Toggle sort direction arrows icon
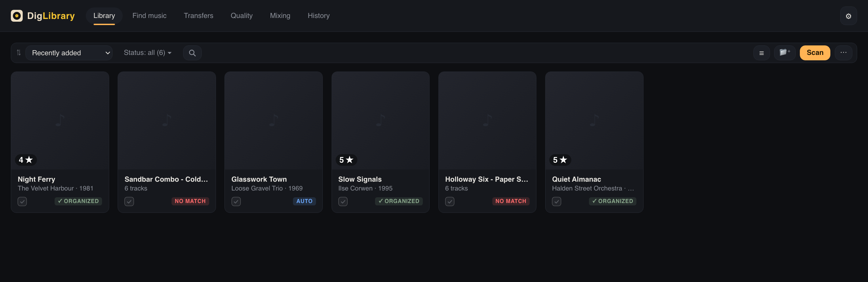Image resolution: width=868 pixels, height=282 pixels. [x=19, y=53]
